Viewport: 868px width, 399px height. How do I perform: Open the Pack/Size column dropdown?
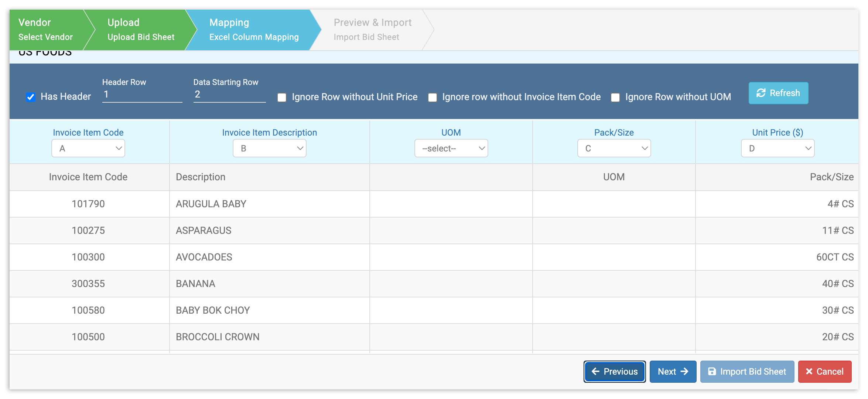coord(614,149)
